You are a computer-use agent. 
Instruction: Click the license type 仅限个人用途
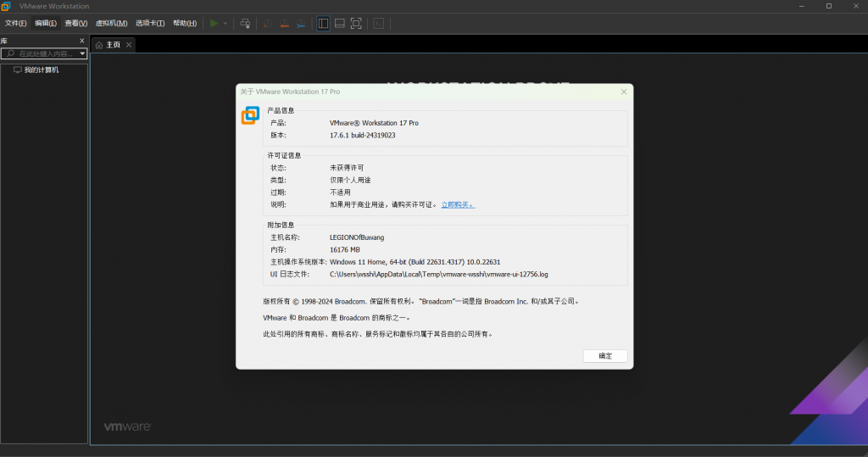(350, 180)
